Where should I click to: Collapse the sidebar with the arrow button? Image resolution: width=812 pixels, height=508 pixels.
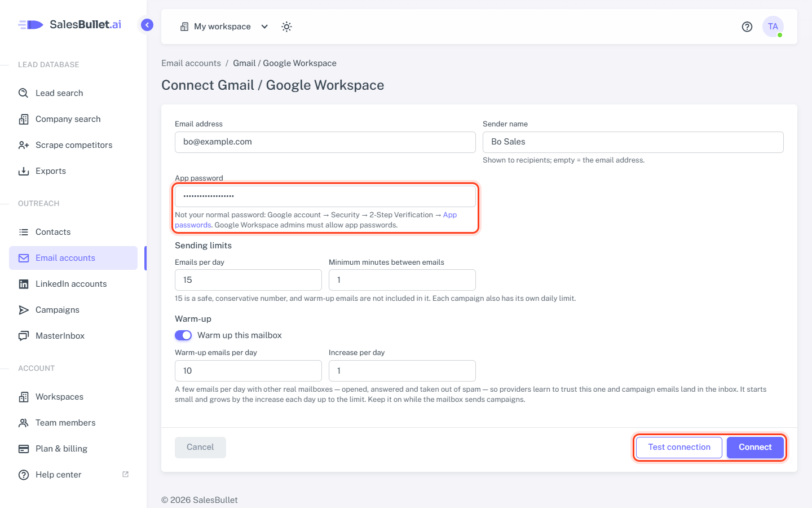pyautogui.click(x=147, y=25)
